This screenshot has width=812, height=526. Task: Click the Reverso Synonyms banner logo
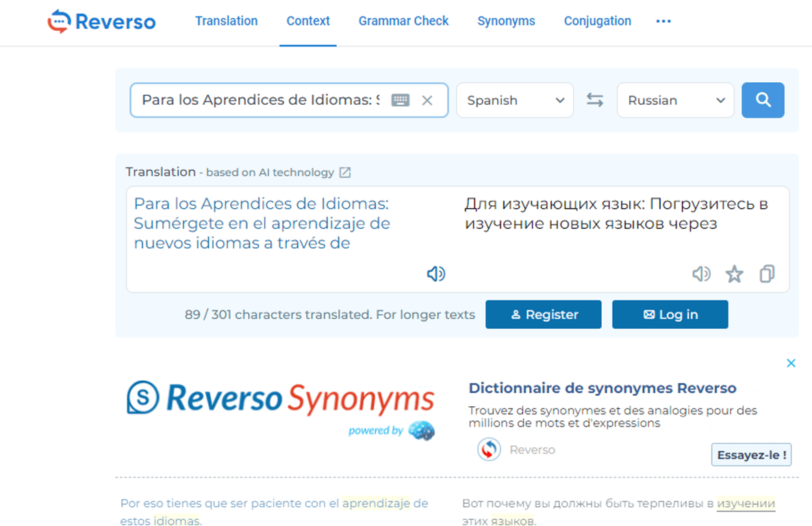tap(281, 398)
